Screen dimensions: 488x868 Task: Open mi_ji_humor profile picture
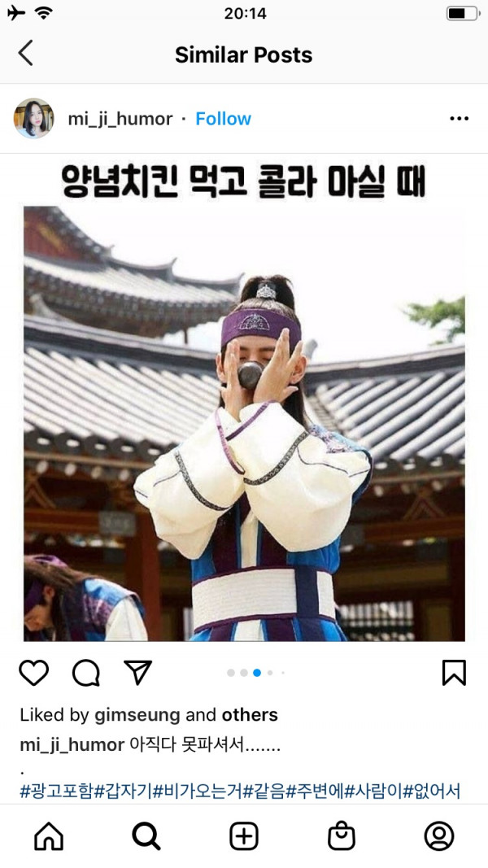(x=33, y=119)
